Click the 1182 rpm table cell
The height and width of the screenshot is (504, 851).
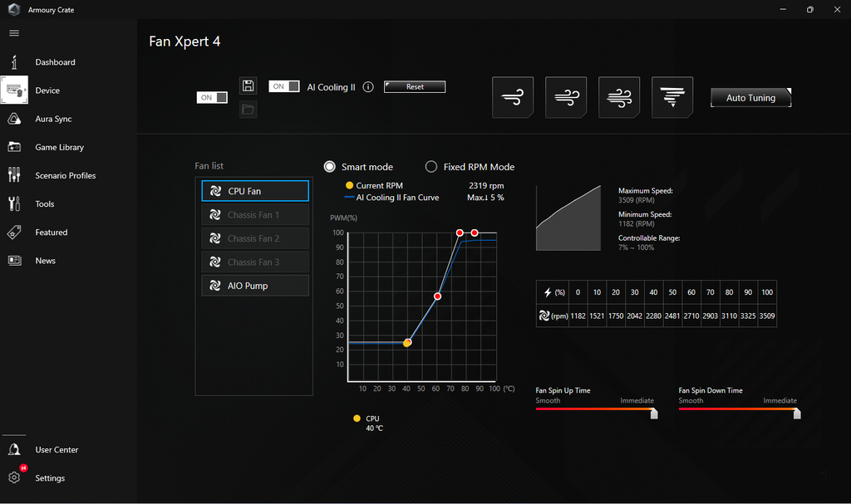point(578,316)
